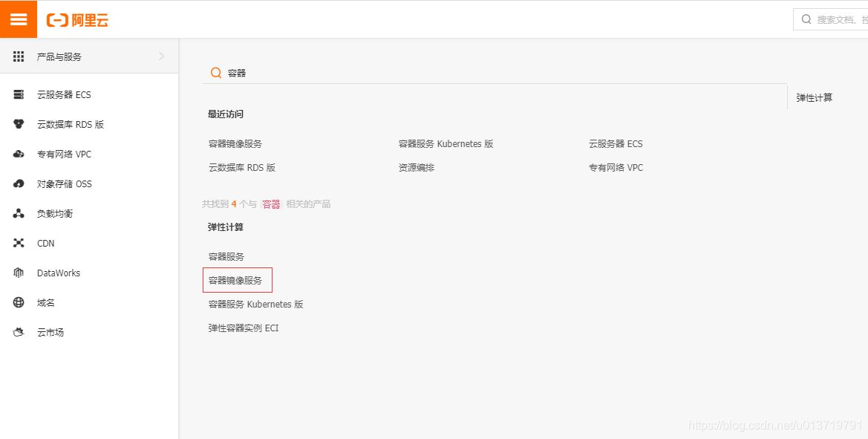This screenshot has height=439, width=868.
Task: Open recently visited 云服务器 ECS link
Action: click(616, 144)
